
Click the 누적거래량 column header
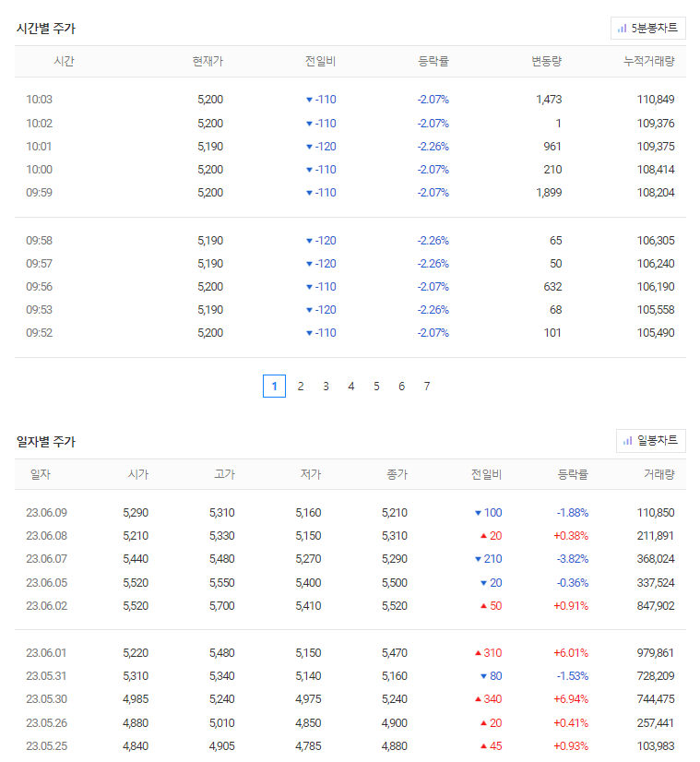[649, 61]
